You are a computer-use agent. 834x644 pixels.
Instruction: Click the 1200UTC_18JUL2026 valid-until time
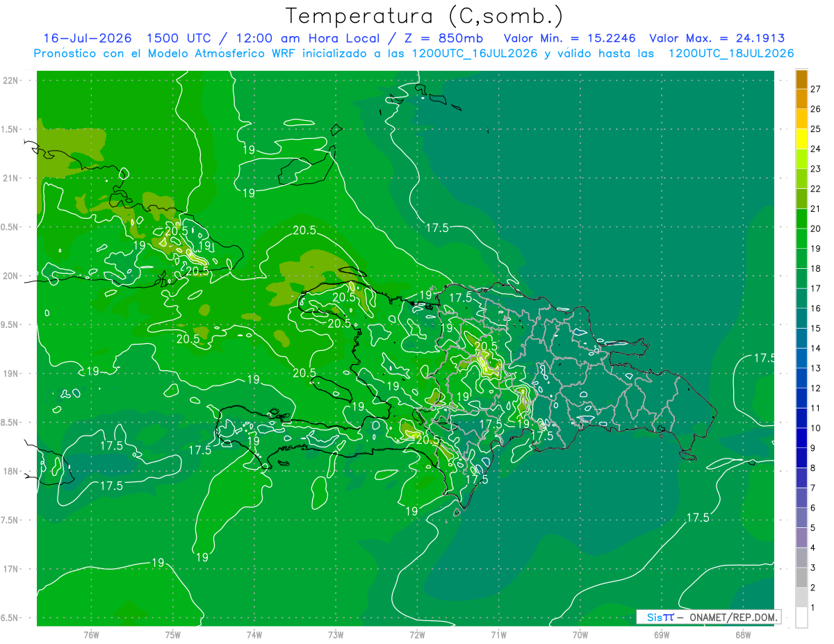pyautogui.click(x=731, y=53)
